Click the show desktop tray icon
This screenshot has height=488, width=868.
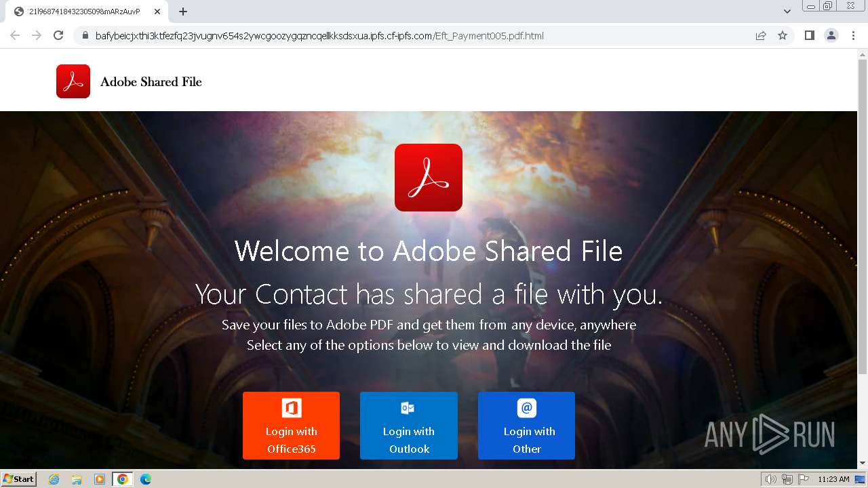tap(860, 479)
